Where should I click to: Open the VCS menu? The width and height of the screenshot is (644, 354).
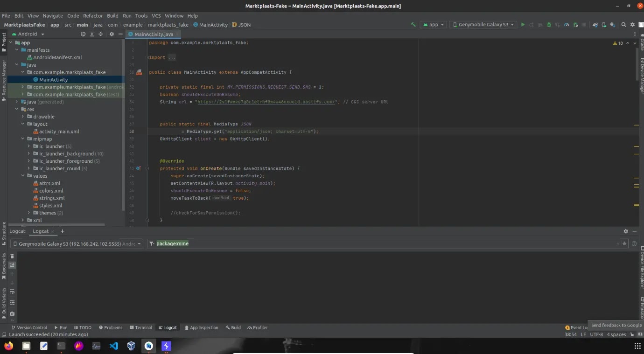[156, 15]
